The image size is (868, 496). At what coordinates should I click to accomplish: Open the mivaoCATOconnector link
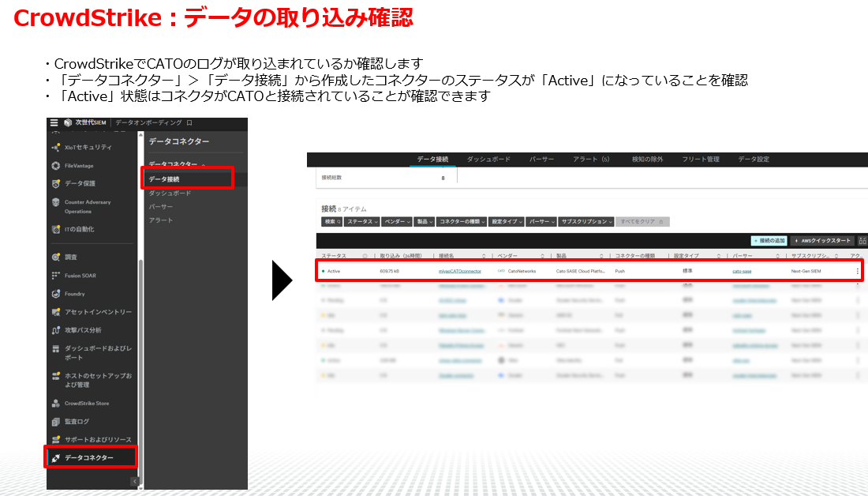459,271
